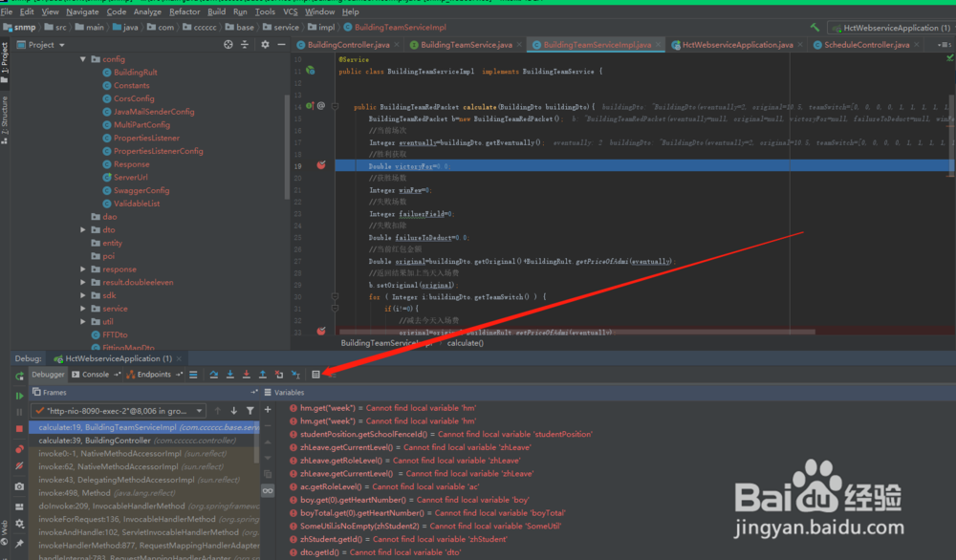Click the locate/scroll-from-source target icon
The width and height of the screenshot is (956, 560).
point(228,45)
